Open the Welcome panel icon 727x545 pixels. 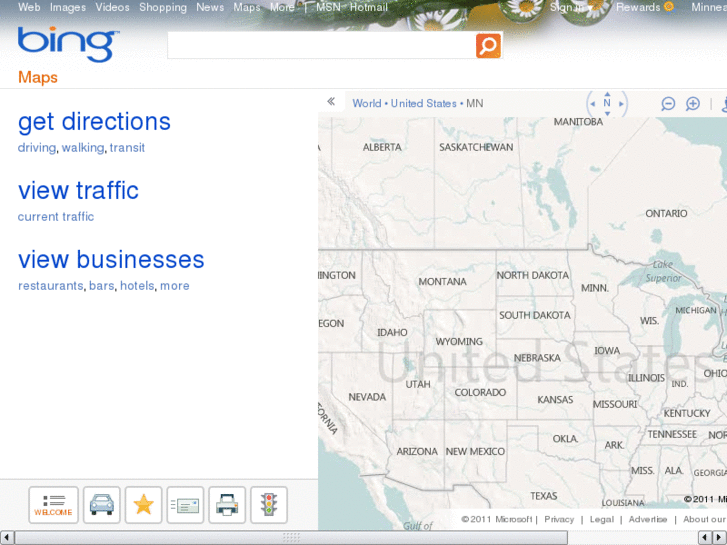[53, 505]
